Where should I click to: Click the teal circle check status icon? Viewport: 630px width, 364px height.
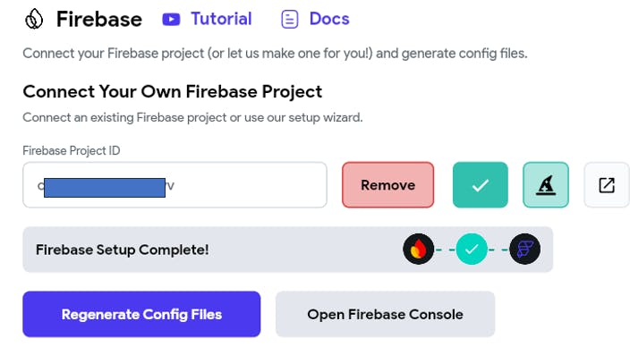[472, 250]
